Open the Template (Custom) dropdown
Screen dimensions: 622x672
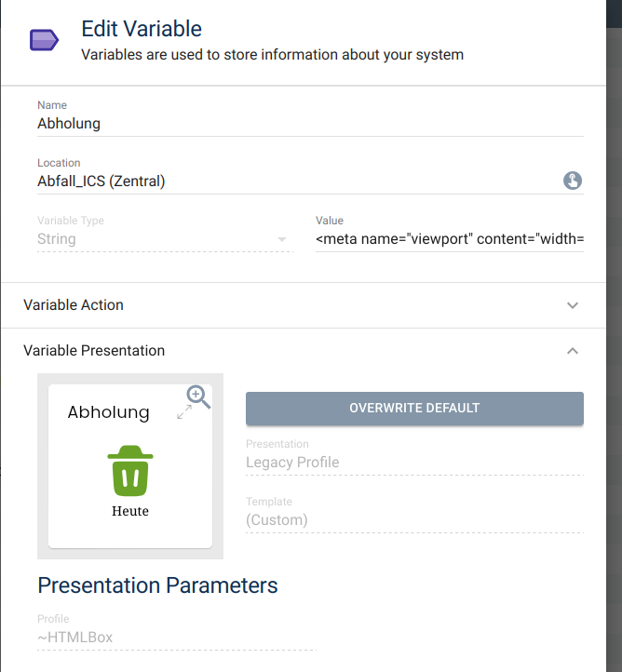(414, 520)
